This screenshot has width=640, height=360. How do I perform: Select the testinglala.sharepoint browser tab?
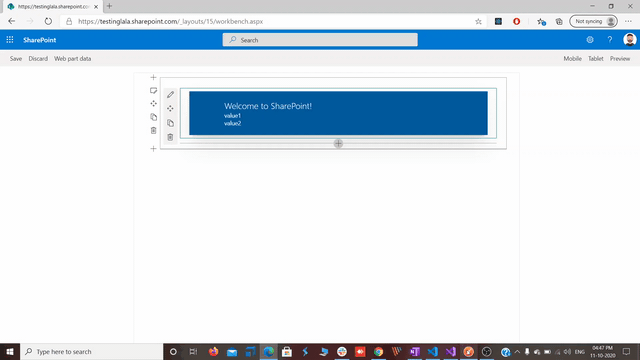(x=53, y=7)
